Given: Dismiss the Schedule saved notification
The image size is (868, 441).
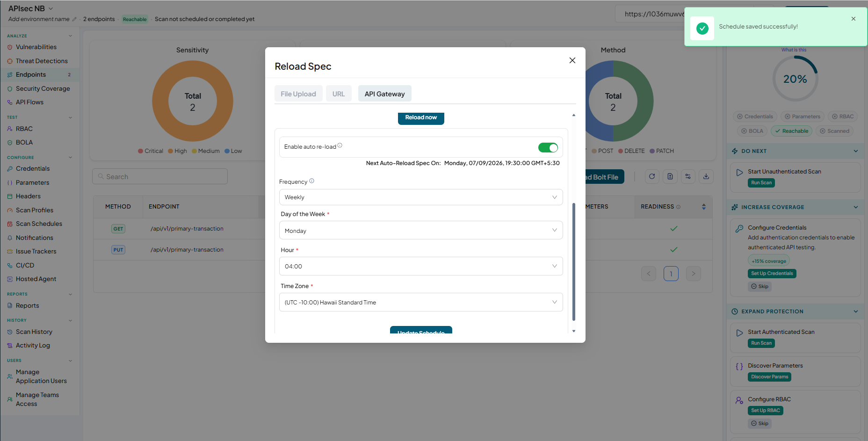Looking at the screenshot, I should (x=854, y=19).
